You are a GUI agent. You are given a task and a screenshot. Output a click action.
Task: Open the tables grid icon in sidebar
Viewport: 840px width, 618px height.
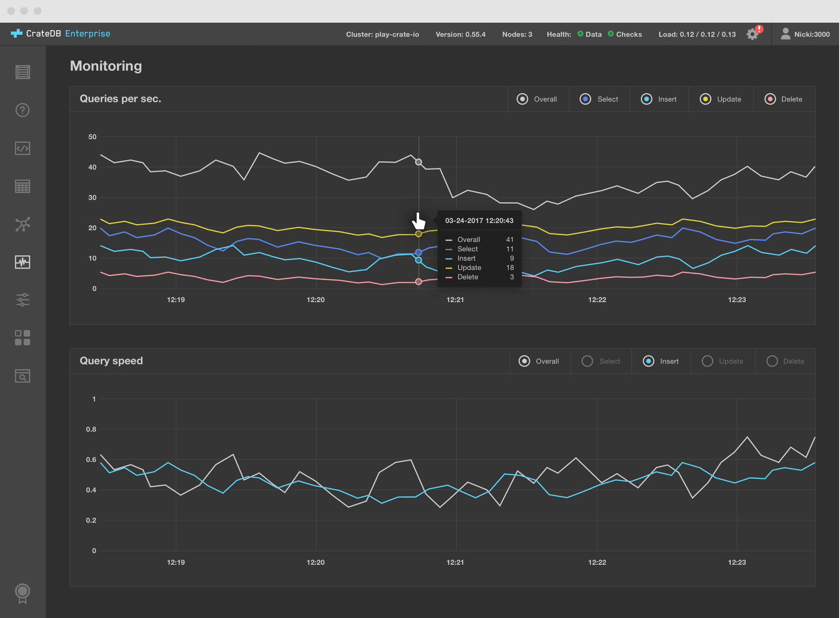pyautogui.click(x=23, y=186)
